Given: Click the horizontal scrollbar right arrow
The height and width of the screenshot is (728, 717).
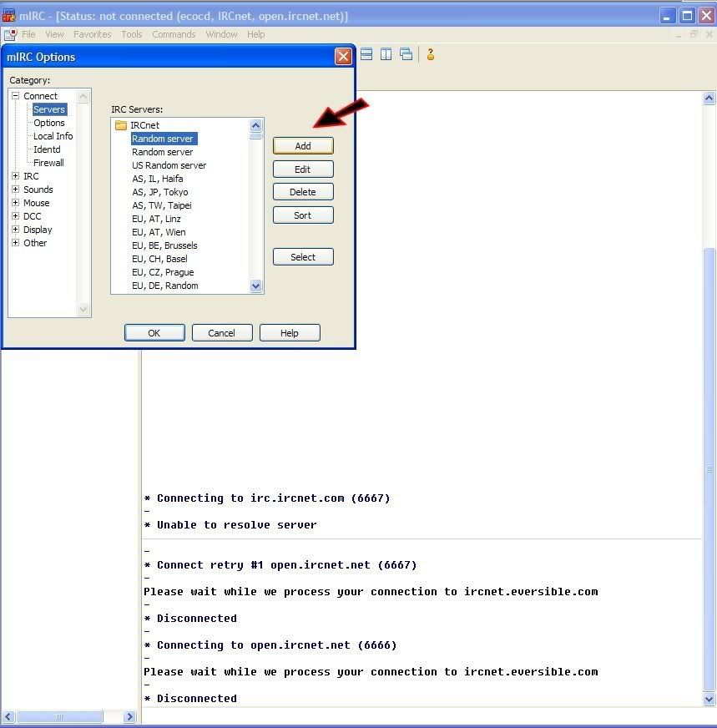Looking at the screenshot, I should pyautogui.click(x=130, y=717).
